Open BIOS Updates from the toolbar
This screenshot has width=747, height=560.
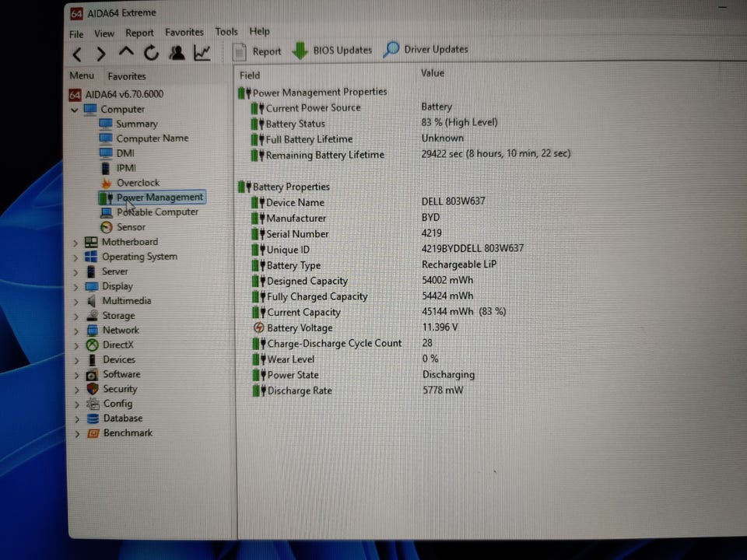[x=332, y=51]
